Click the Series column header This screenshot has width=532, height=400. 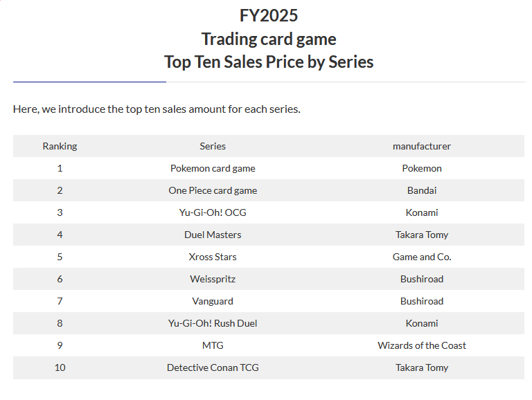click(x=213, y=146)
